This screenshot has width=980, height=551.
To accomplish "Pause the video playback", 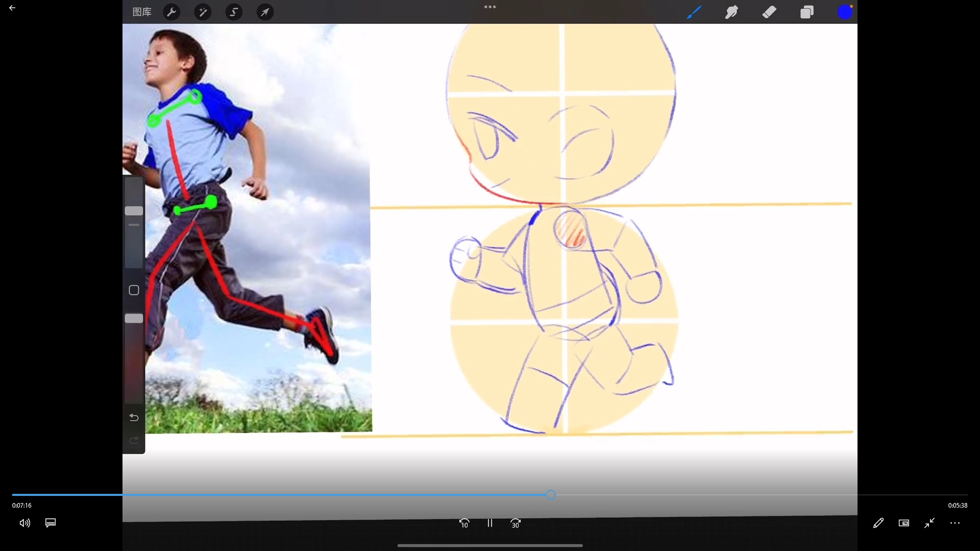I will (x=489, y=523).
